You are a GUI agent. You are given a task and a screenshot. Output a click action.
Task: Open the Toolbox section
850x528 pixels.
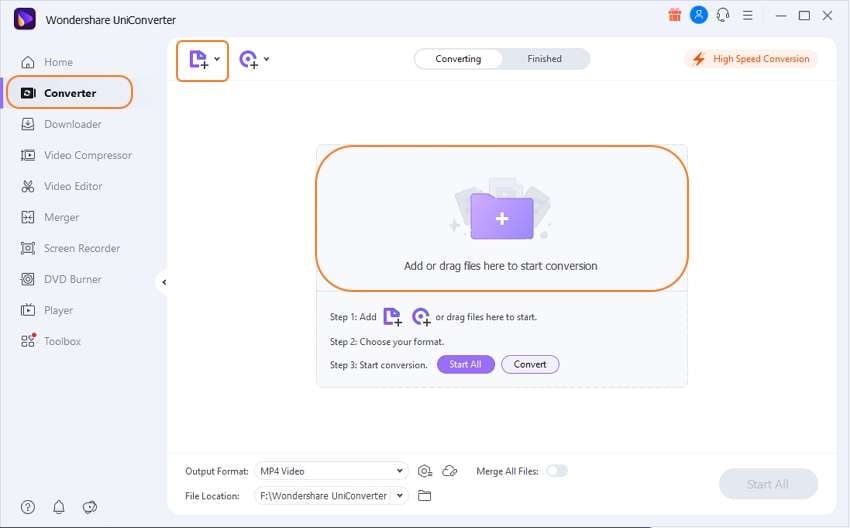(x=62, y=341)
